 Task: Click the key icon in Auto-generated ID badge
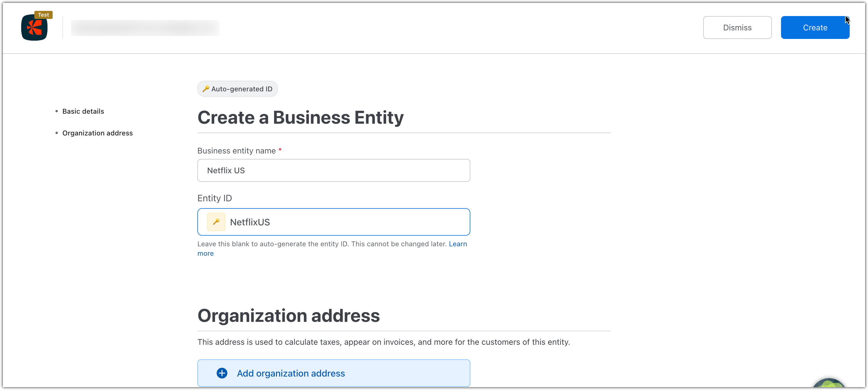(205, 89)
